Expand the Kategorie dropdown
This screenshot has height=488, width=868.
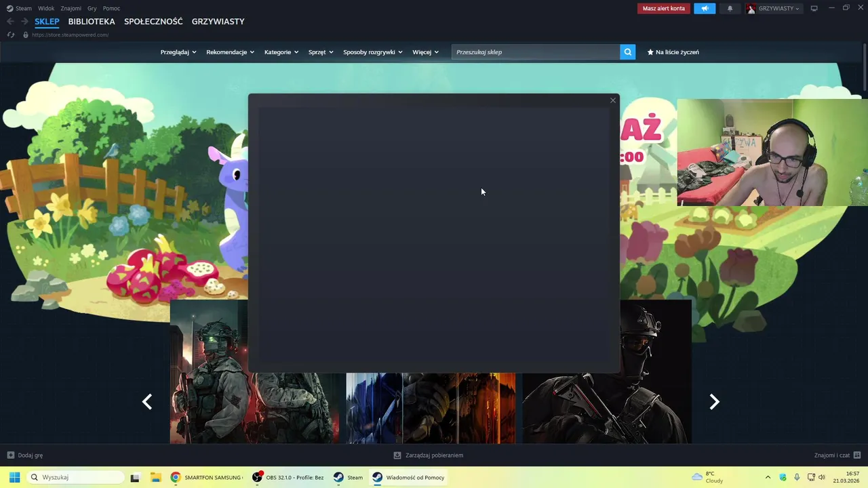(281, 52)
